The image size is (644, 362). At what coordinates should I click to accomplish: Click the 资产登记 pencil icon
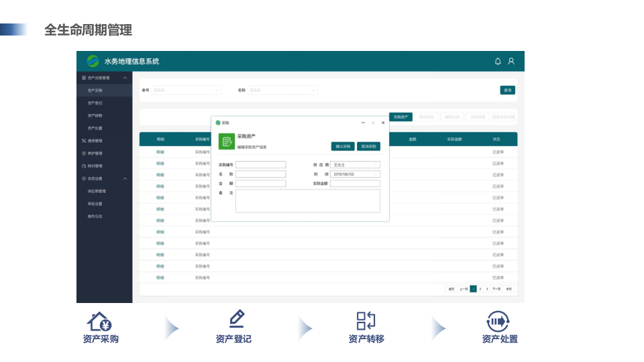pyautogui.click(x=236, y=319)
